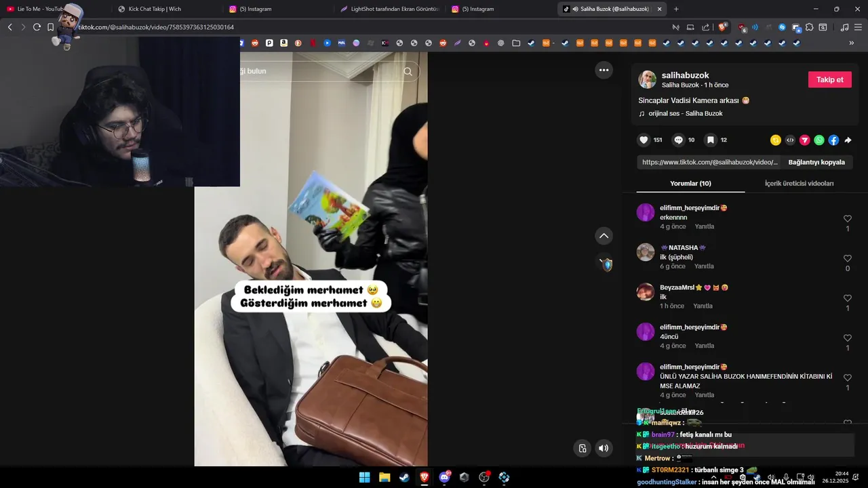Screen dimensions: 868x488
Task: Like BeyzaaMrsl's comment "ilk"
Action: pos(848,298)
